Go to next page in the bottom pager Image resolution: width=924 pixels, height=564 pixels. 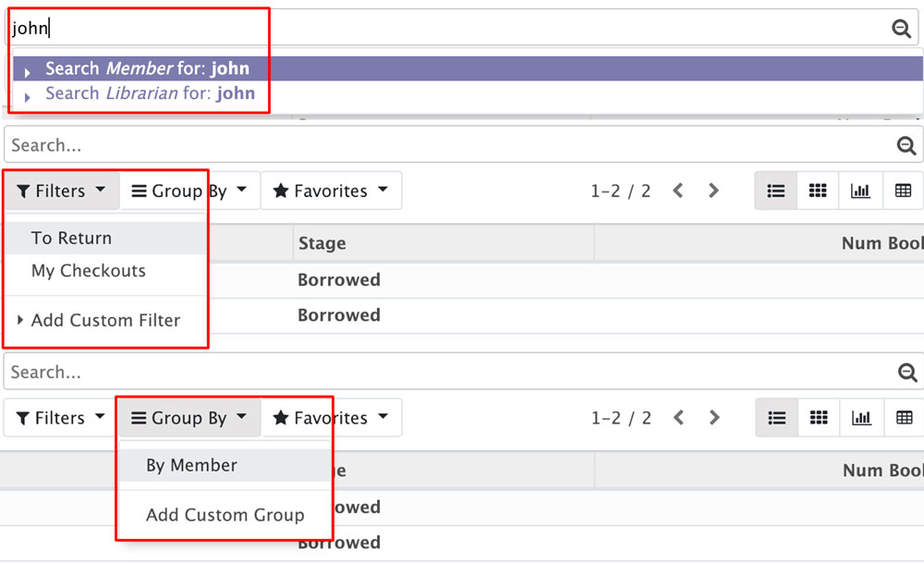coord(714,418)
